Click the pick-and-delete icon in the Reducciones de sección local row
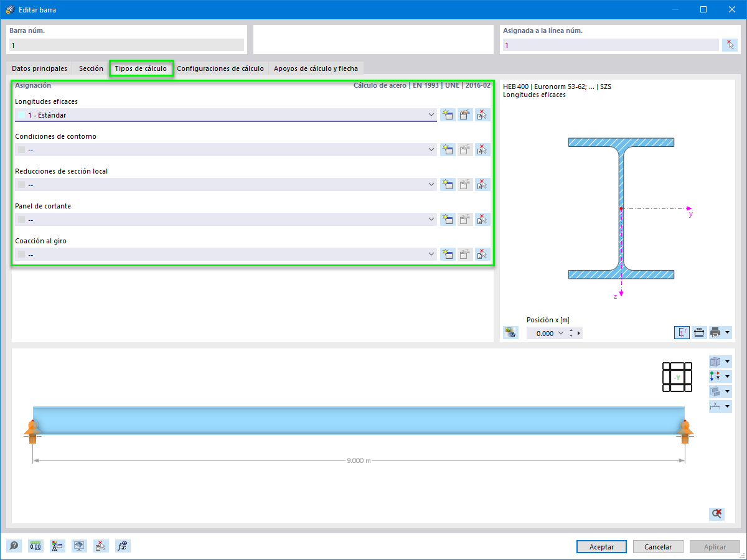This screenshot has height=560, width=747. point(482,184)
